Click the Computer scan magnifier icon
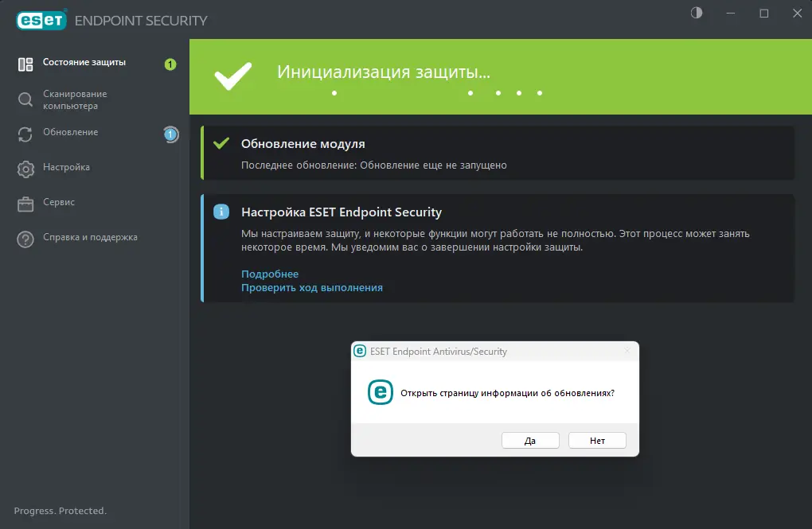Screen dimensions: 812x529 pos(25,99)
